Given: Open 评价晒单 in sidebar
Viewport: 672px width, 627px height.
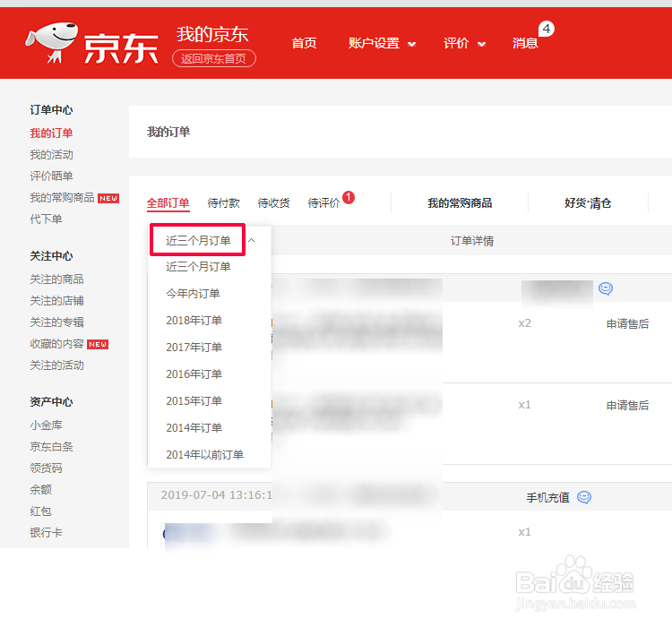Looking at the screenshot, I should point(51,176).
